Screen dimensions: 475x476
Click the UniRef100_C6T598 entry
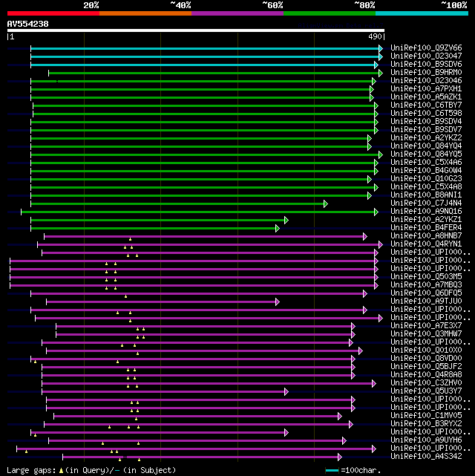[426, 113]
